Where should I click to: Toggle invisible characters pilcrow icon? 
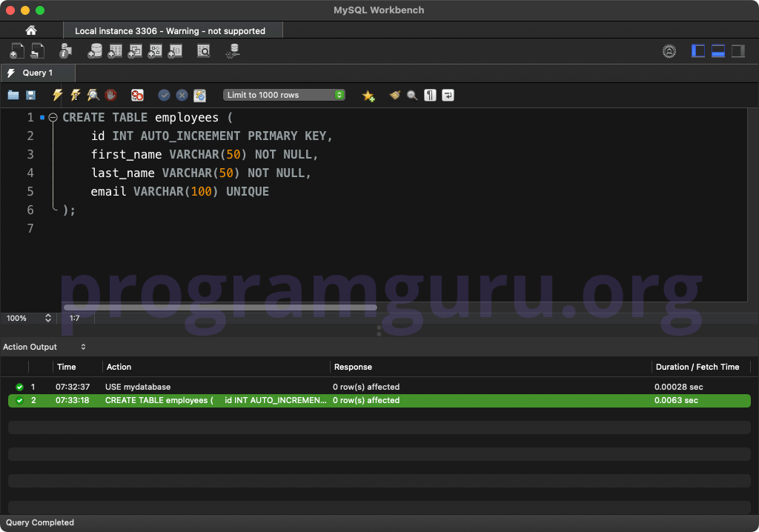click(430, 95)
